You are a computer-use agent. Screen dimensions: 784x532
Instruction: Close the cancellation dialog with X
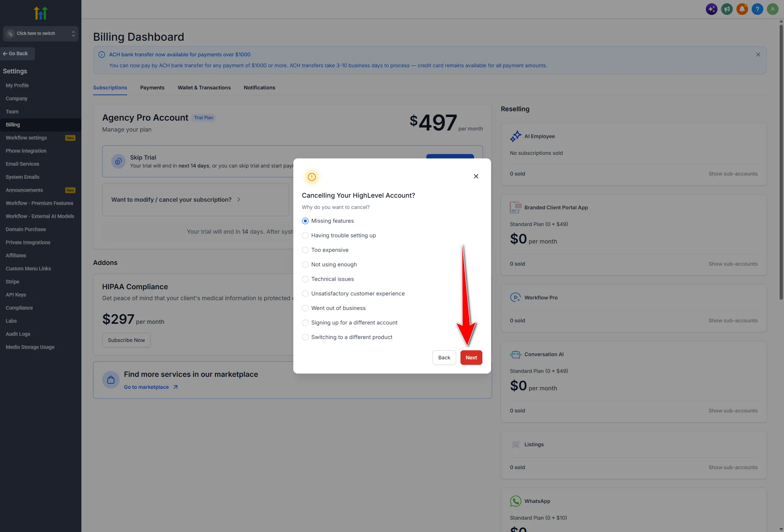[476, 176]
